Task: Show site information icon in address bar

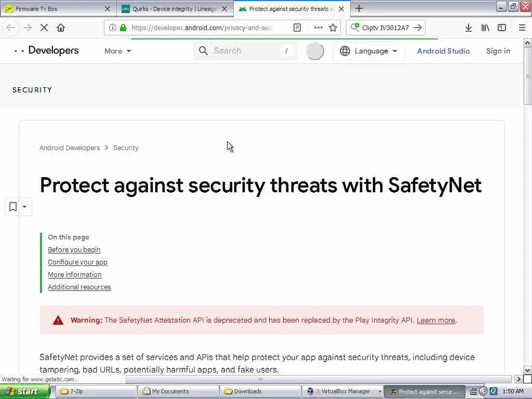Action: (x=112, y=28)
